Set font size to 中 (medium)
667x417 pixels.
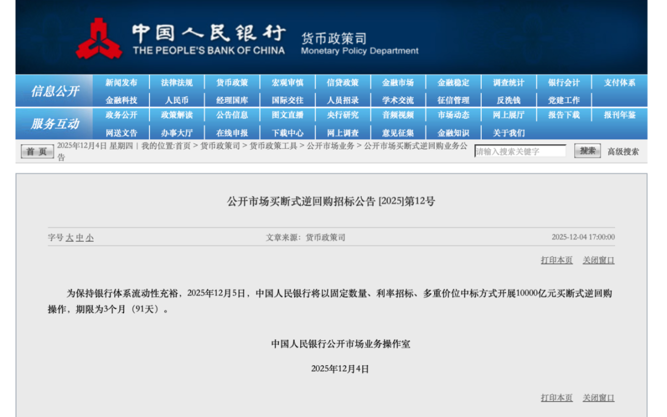(x=79, y=238)
